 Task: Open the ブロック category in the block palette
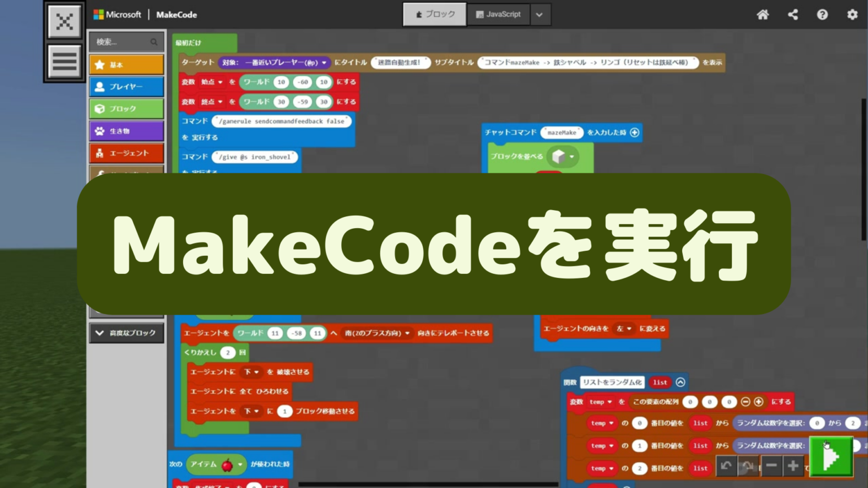pos(126,108)
